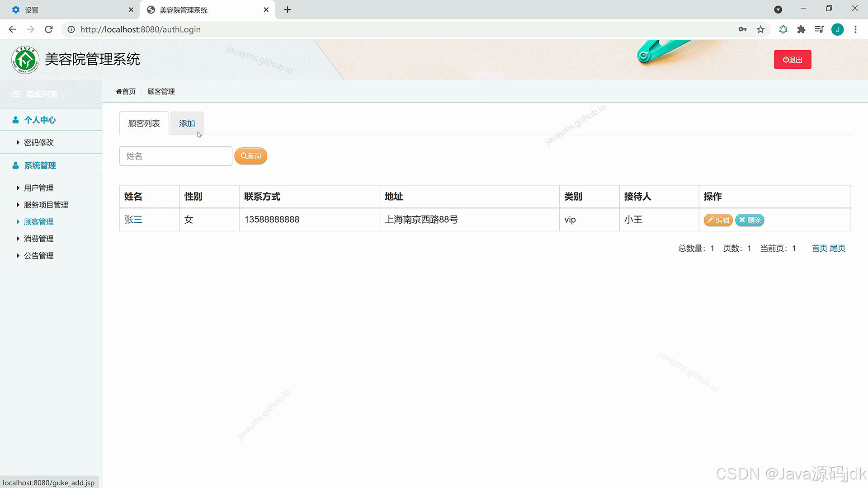Click the browser forward arrow

pos(30,29)
